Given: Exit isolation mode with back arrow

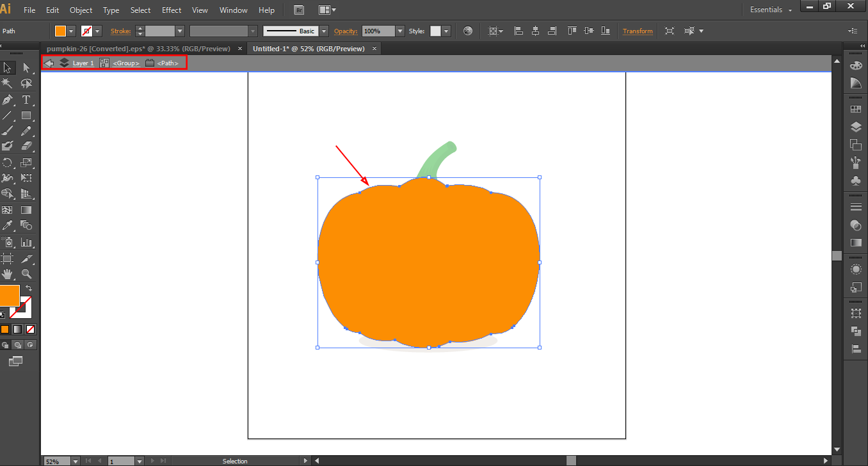Looking at the screenshot, I should pyautogui.click(x=49, y=63).
